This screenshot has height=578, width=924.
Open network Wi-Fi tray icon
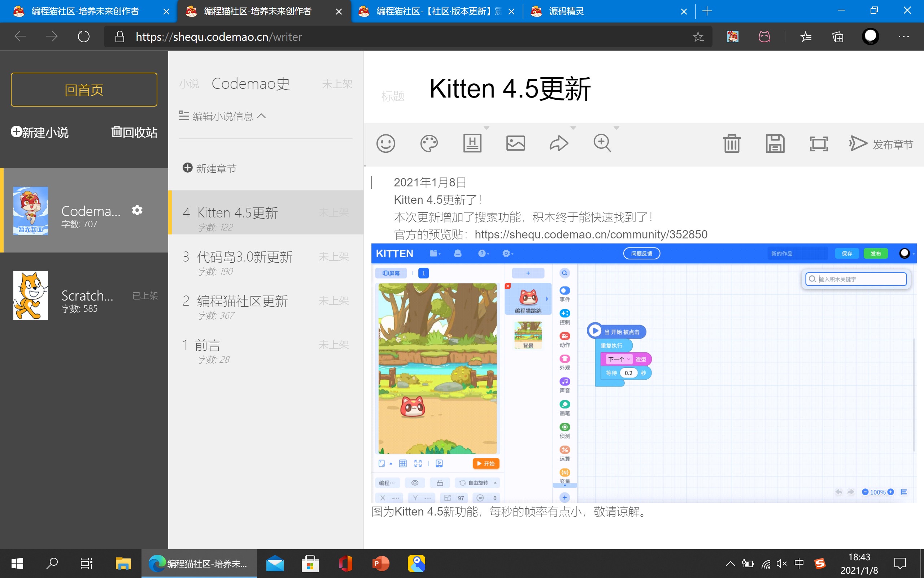click(x=765, y=564)
